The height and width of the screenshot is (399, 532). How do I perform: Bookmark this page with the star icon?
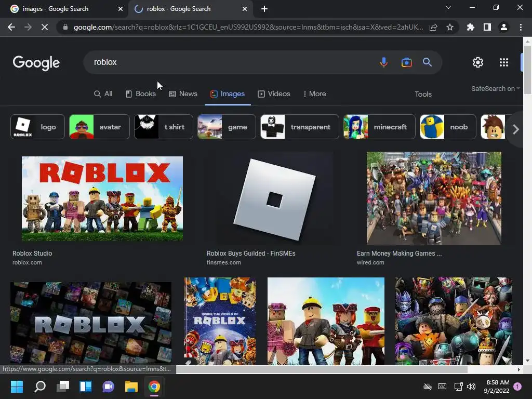450,27
